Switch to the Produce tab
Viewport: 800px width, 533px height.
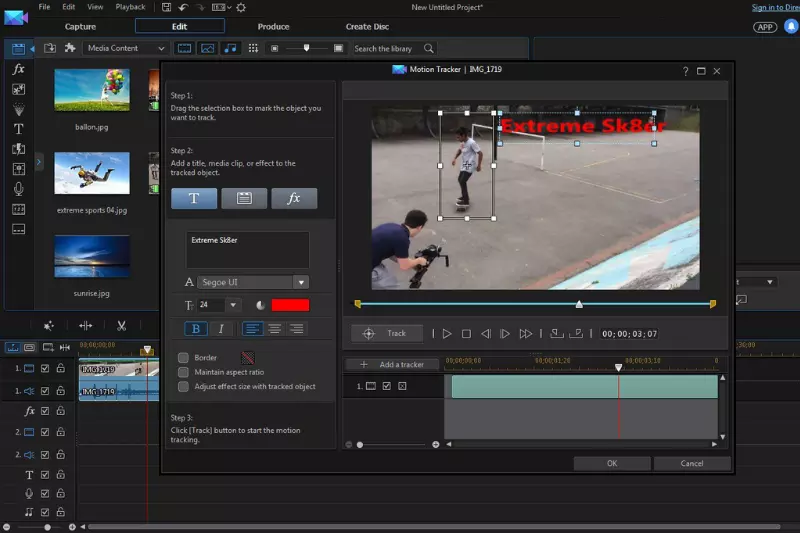pos(273,27)
